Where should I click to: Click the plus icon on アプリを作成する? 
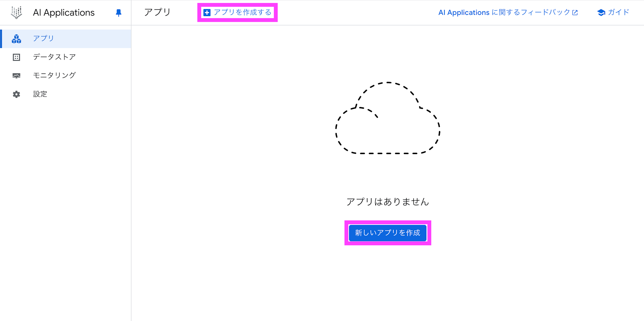click(207, 13)
